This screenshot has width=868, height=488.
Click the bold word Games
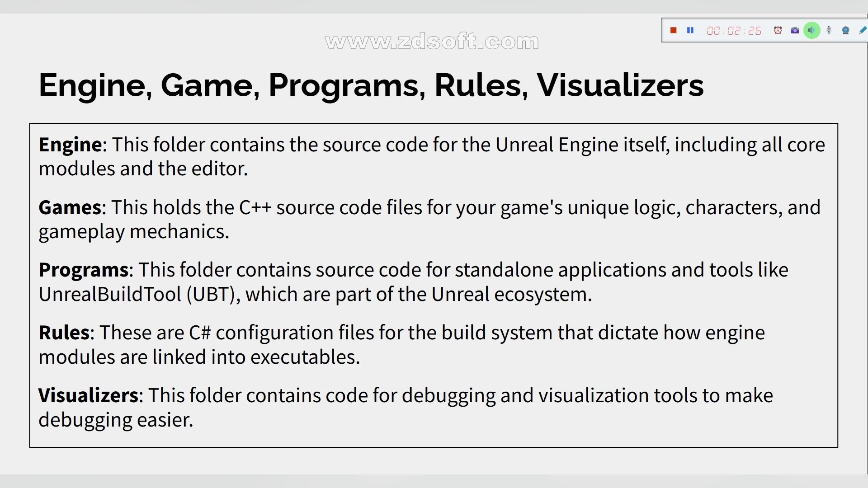click(70, 207)
